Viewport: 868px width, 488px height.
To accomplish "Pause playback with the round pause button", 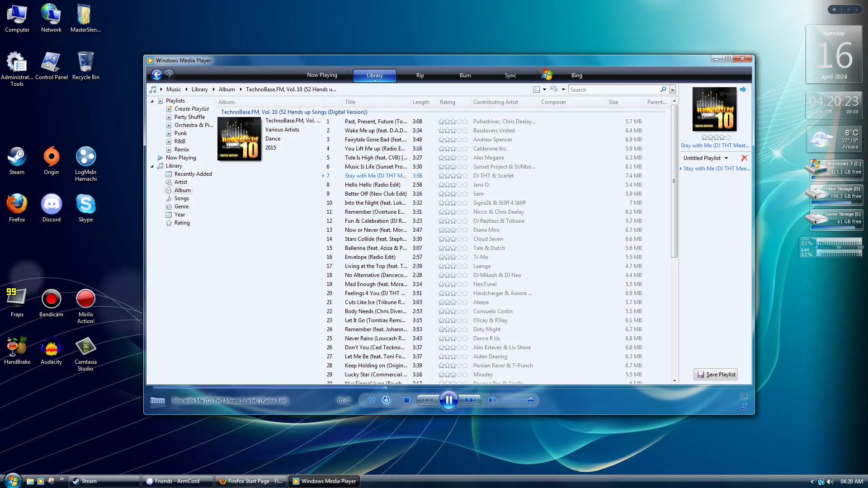I will (x=448, y=400).
